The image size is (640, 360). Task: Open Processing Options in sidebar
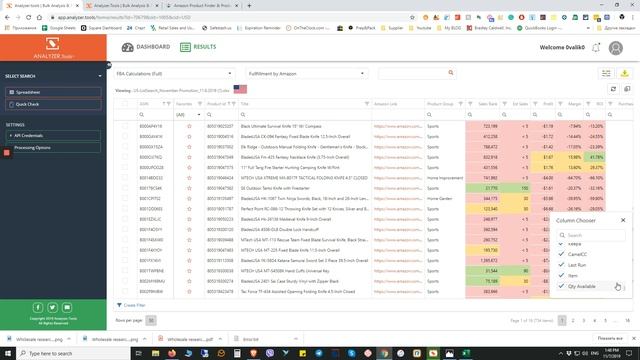(x=53, y=148)
